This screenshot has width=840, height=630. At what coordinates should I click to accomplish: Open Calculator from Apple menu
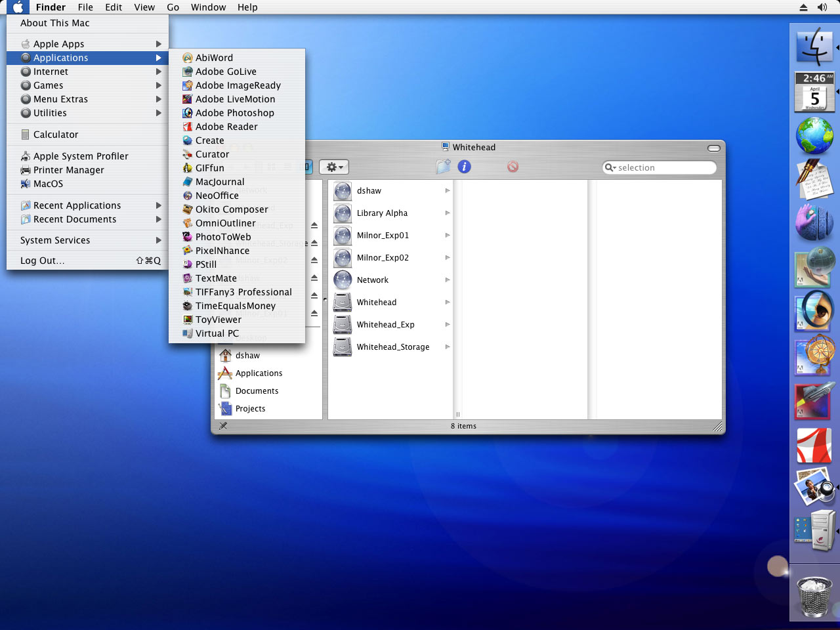point(87,135)
